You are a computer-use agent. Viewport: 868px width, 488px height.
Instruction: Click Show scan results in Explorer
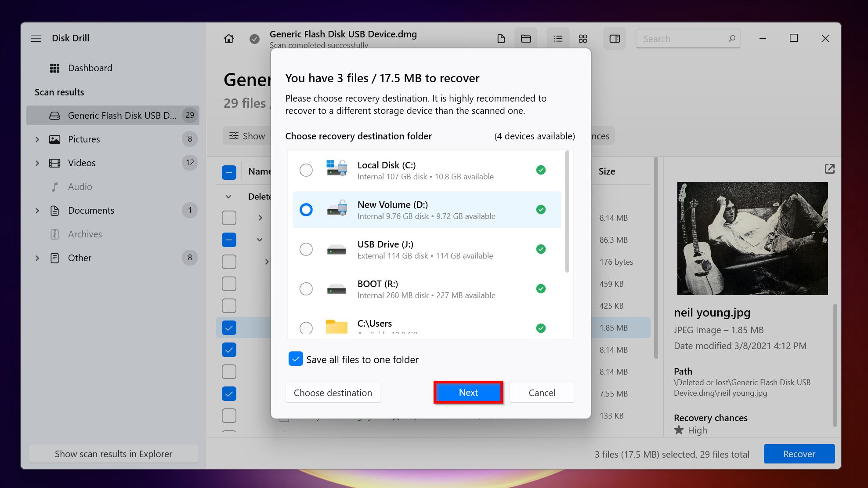click(113, 454)
